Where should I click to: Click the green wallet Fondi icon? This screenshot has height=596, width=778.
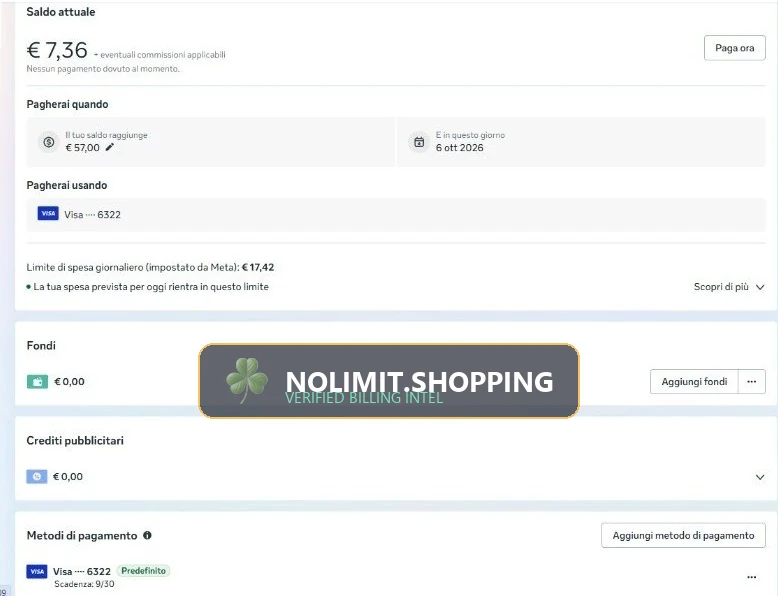tap(37, 382)
